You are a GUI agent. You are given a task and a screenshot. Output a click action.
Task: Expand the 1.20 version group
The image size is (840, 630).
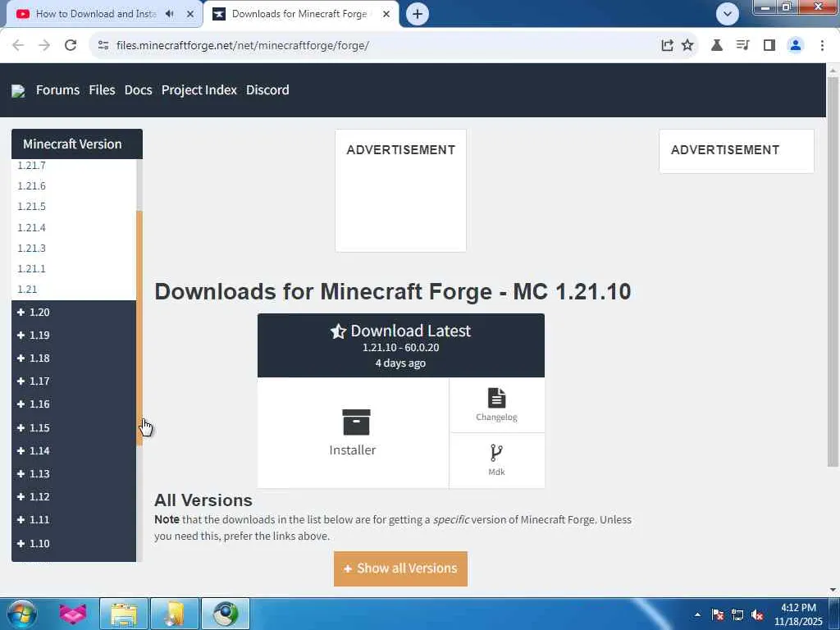tap(73, 313)
